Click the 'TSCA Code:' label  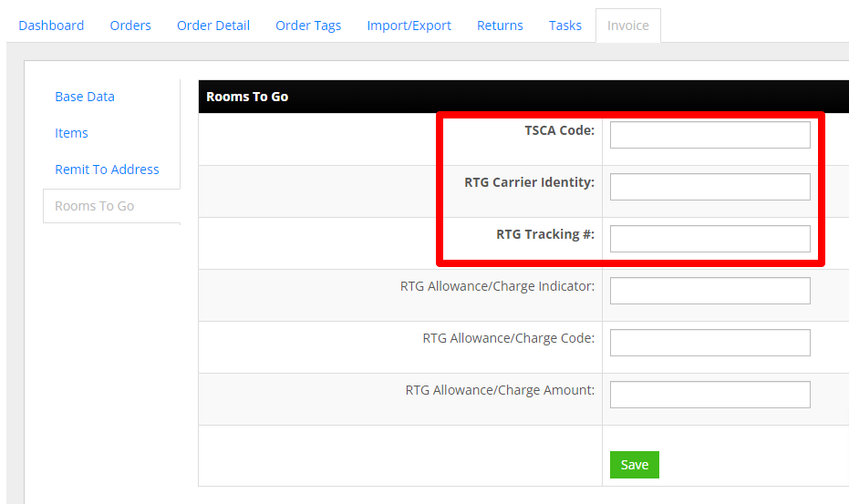pyautogui.click(x=559, y=130)
